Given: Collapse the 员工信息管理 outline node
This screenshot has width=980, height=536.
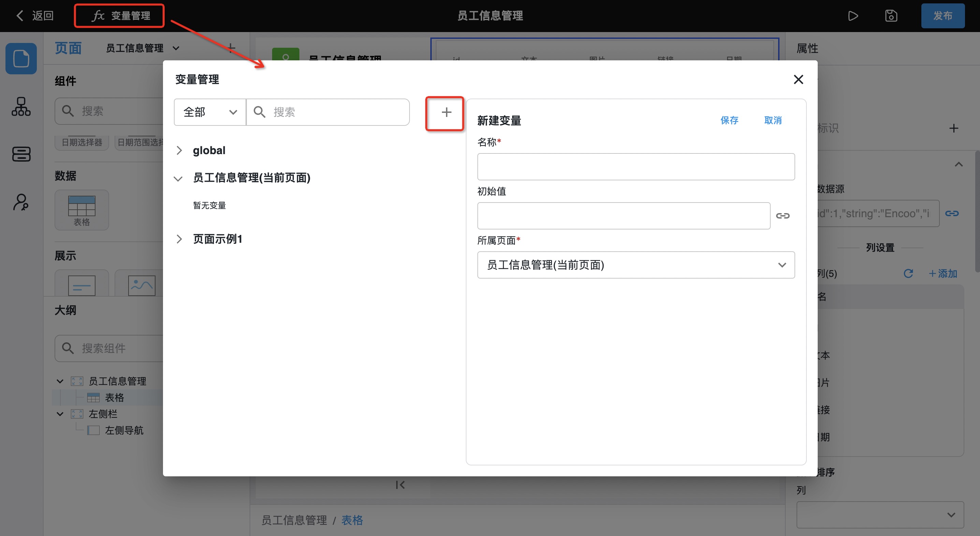Looking at the screenshot, I should [x=60, y=381].
